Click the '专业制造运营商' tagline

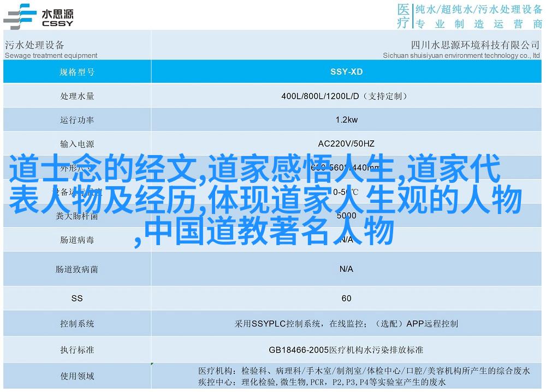point(479,24)
